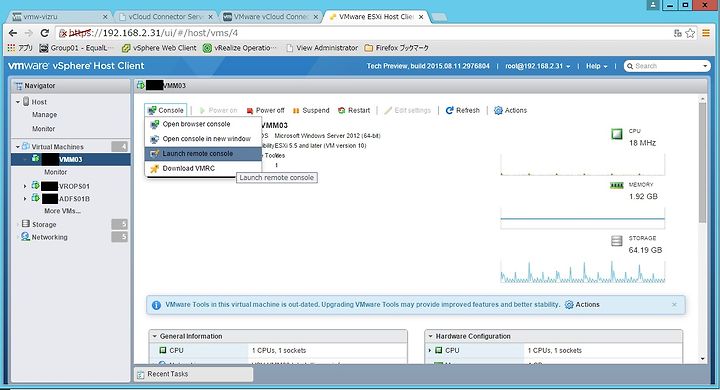720x390 pixels.
Task: Click the orange Suspend pause icon
Action: point(296,111)
